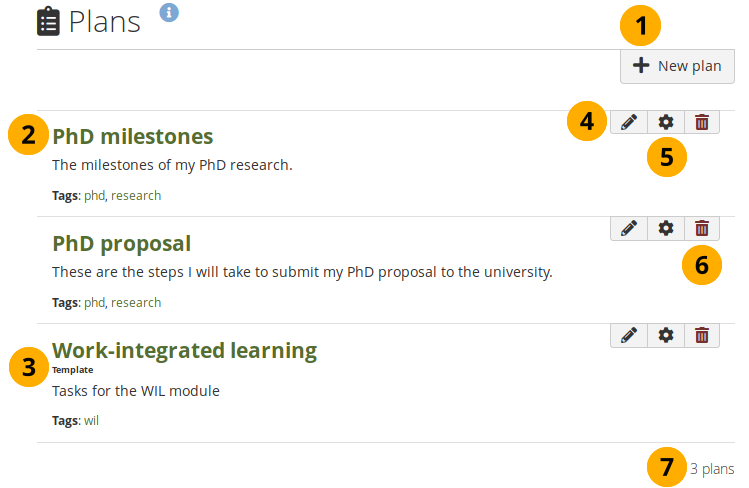The image size is (749, 488).
Task: Open gear settings for Work-integrated learning plan
Action: point(666,335)
